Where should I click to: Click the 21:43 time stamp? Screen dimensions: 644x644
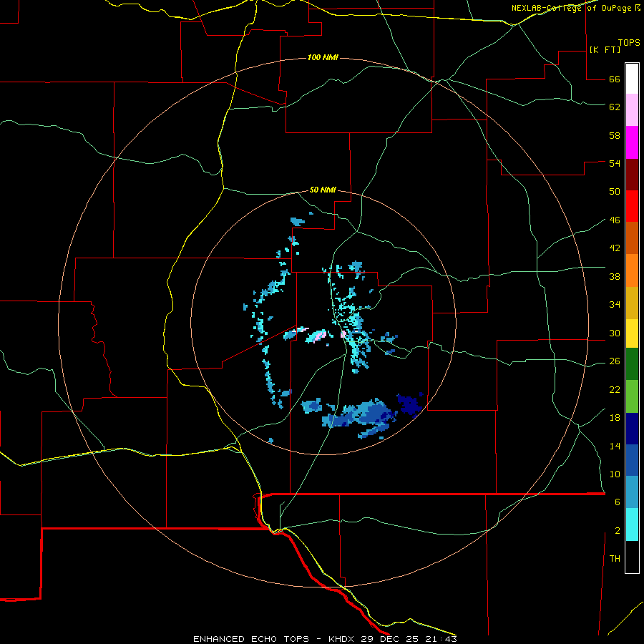point(441,639)
